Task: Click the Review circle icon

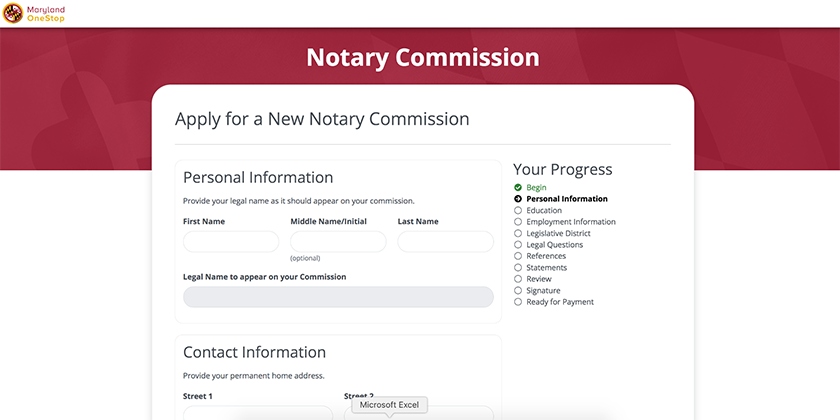Action: click(x=518, y=279)
